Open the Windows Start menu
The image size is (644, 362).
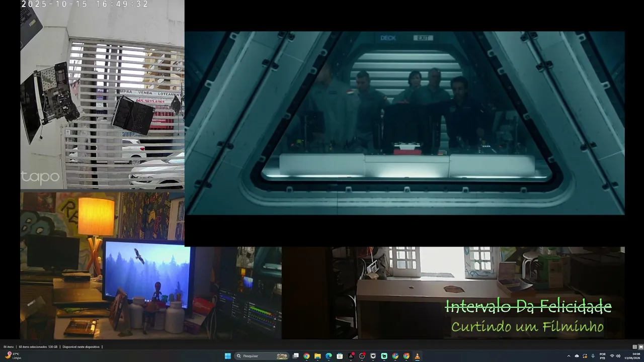pyautogui.click(x=227, y=356)
